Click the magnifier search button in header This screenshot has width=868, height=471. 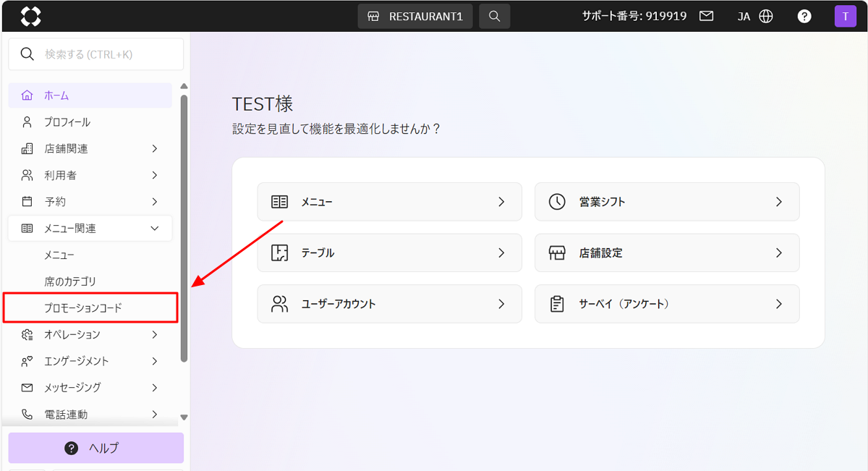pyautogui.click(x=494, y=16)
